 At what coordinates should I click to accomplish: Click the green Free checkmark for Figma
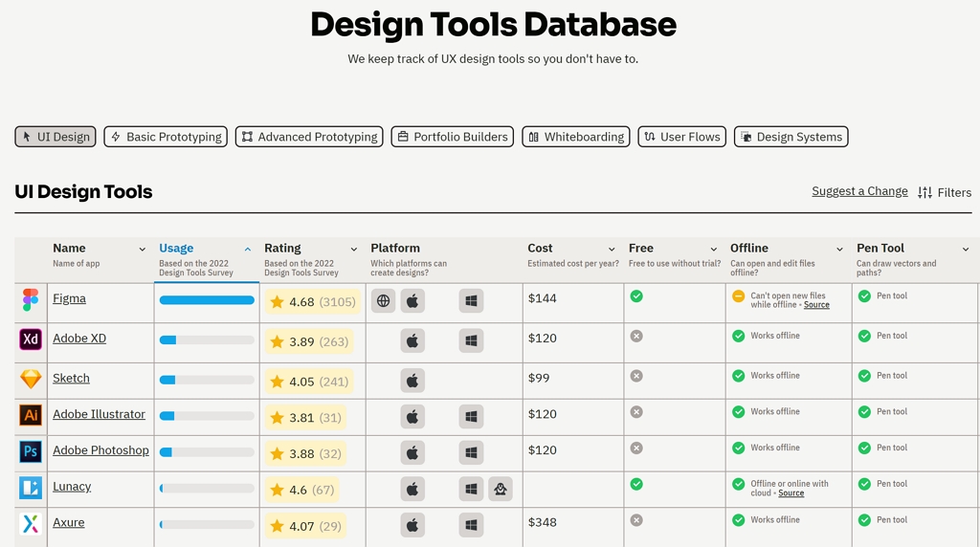pos(636,296)
